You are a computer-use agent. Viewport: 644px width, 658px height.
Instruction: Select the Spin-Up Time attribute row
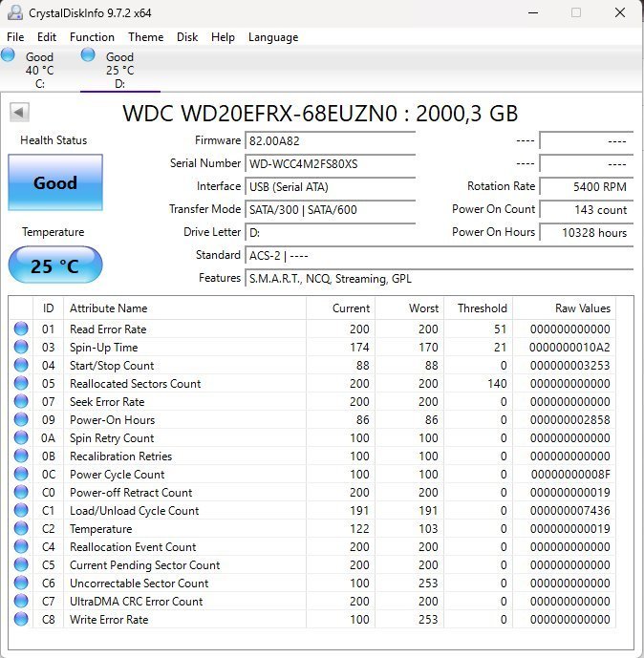pos(103,348)
